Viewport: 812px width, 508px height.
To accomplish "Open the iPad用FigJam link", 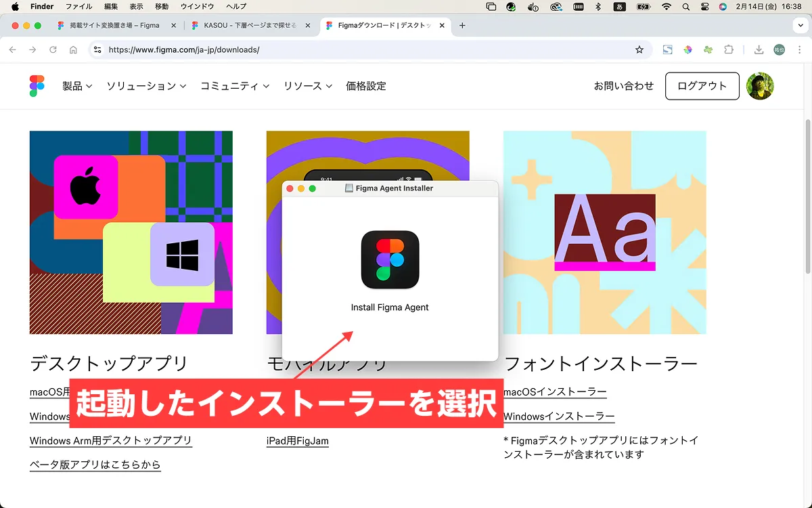I will (298, 441).
